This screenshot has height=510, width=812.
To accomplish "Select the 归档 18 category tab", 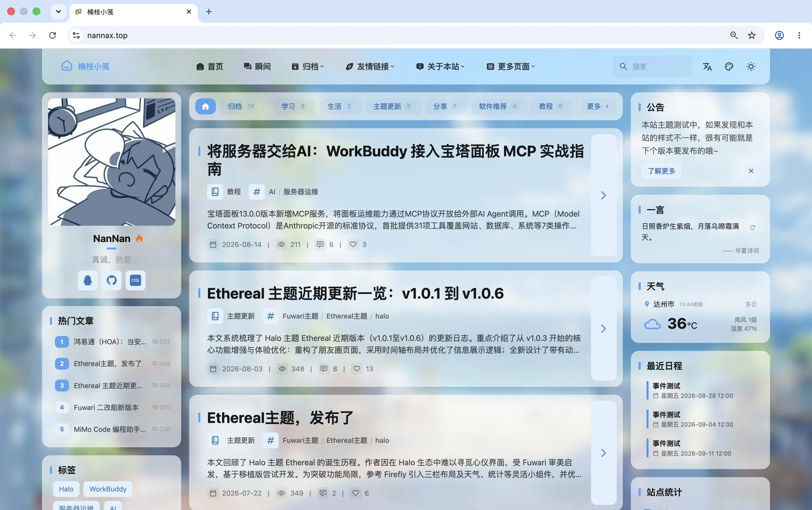I will 242,106.
